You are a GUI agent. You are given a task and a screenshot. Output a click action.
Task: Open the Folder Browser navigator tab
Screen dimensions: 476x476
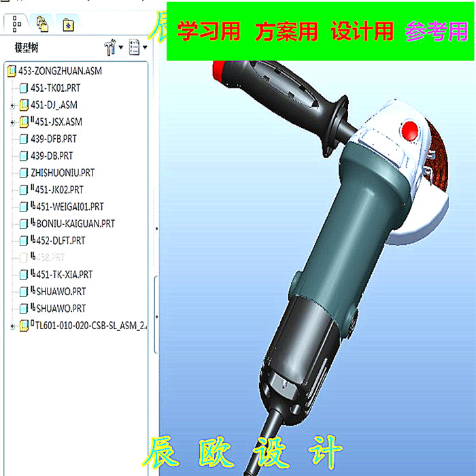pyautogui.click(x=42, y=24)
